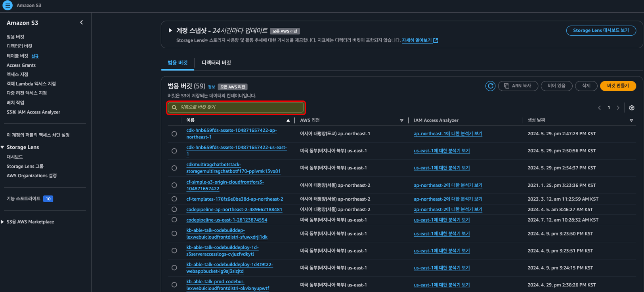Click Storage Lens 대시보드 보기 button
644x292 pixels.
601,30
